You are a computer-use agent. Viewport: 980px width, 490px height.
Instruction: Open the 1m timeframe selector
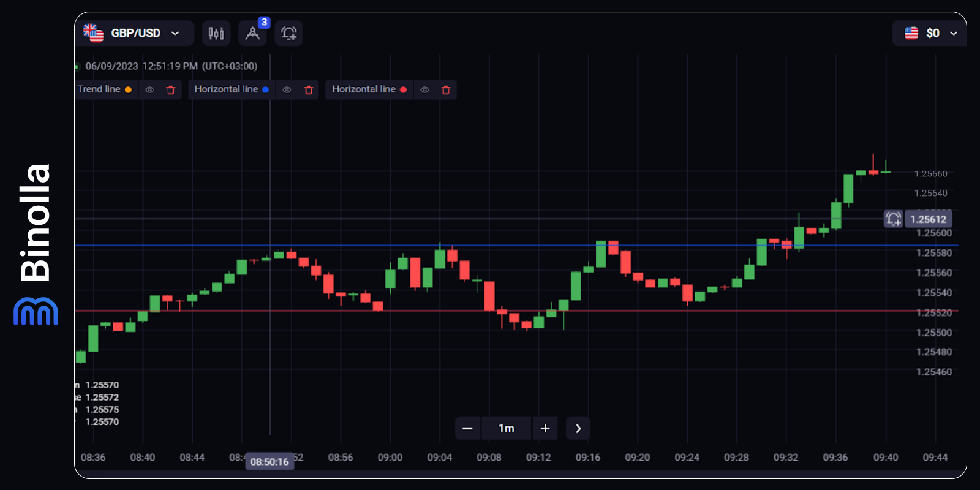tap(506, 428)
